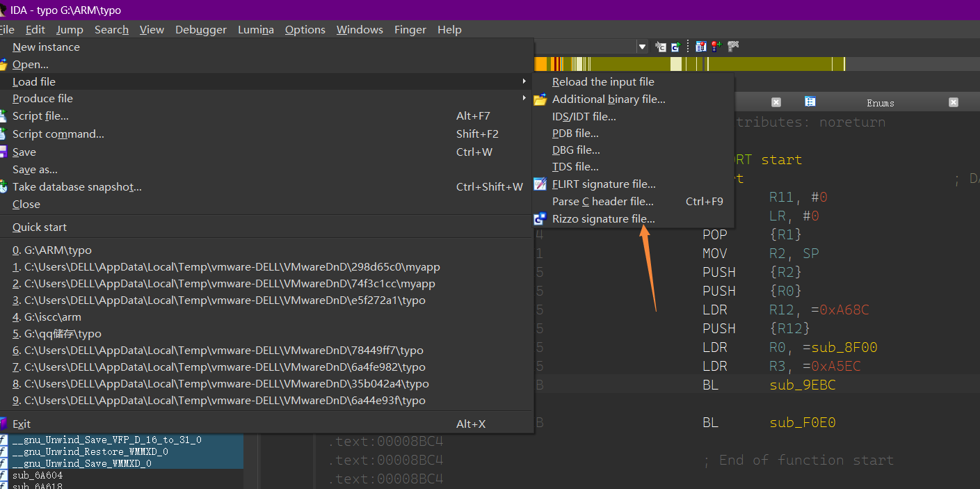Click the Additional binary file folder icon
This screenshot has height=489, width=980.
[x=540, y=99]
